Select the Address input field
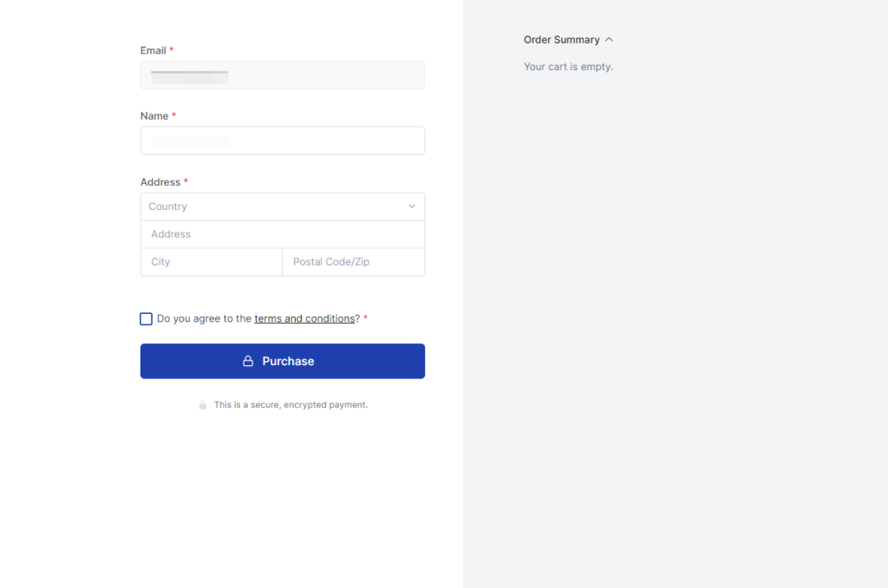This screenshot has height=588, width=888. [x=282, y=234]
